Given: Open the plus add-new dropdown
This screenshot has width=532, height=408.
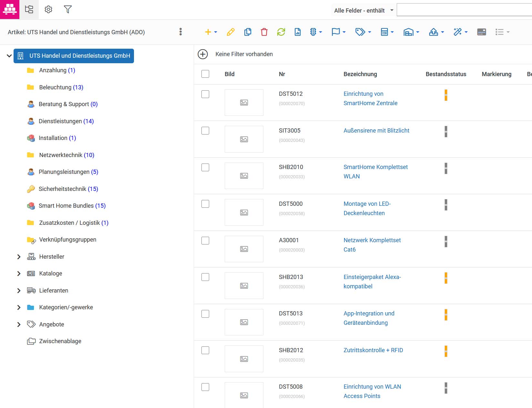Looking at the screenshot, I should coord(211,32).
